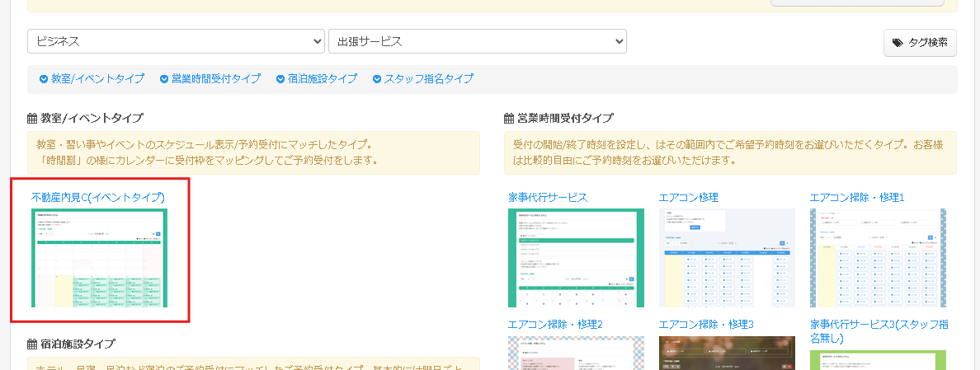This screenshot has width=980, height=370.
Task: Select 不動産内見C calendar thumbnail
Action: (x=99, y=258)
